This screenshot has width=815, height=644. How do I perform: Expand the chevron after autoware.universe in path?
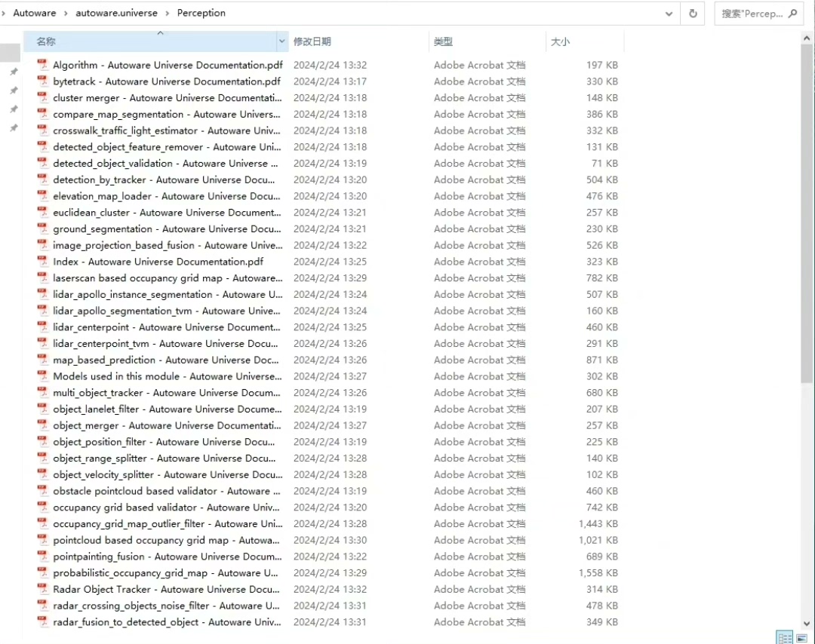coord(168,13)
